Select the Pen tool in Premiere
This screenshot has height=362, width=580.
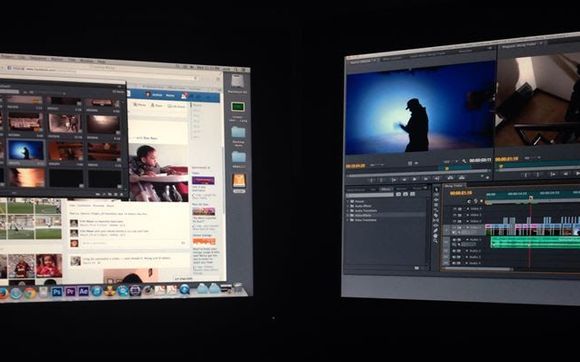point(436,231)
